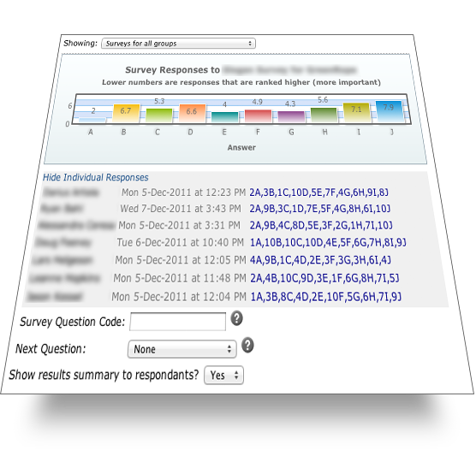476x450 pixels.
Task: Click the yellow bar B valued 6.7
Action: coord(126,113)
